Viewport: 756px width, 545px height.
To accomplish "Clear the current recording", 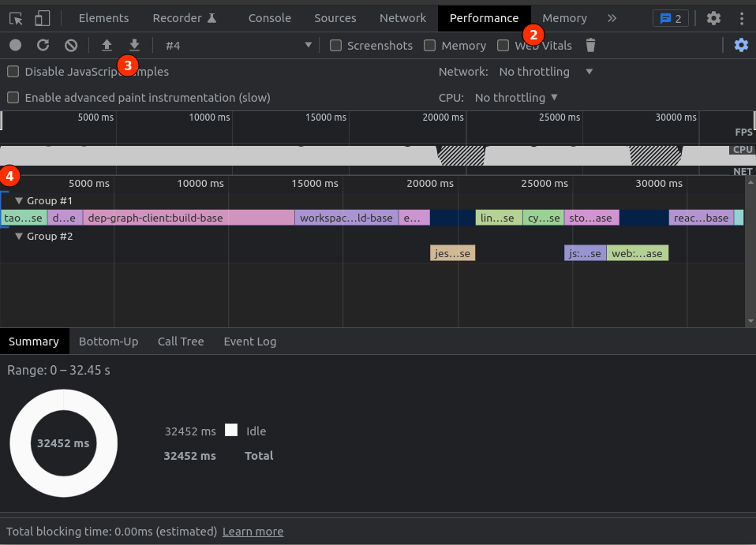I will point(71,45).
